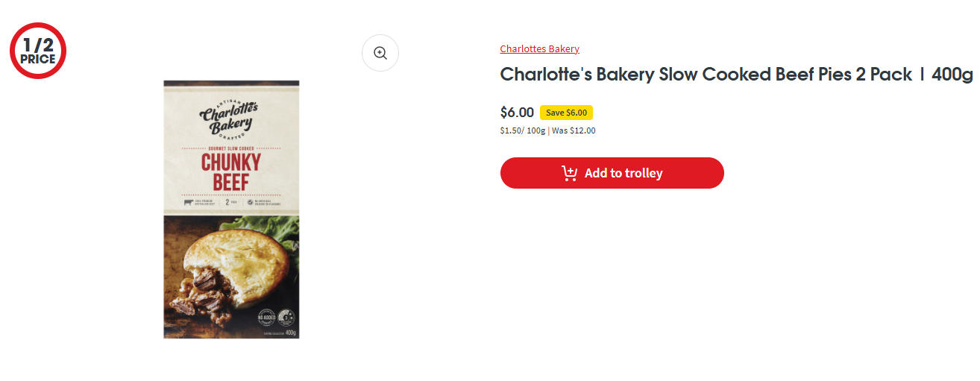Click the $6.00 price
980x381 pixels.
tap(517, 113)
